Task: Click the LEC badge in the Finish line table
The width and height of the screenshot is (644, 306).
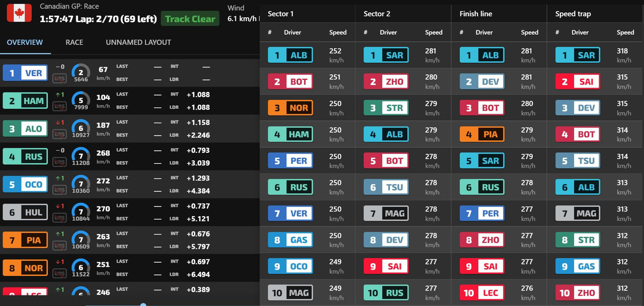Action: point(482,292)
